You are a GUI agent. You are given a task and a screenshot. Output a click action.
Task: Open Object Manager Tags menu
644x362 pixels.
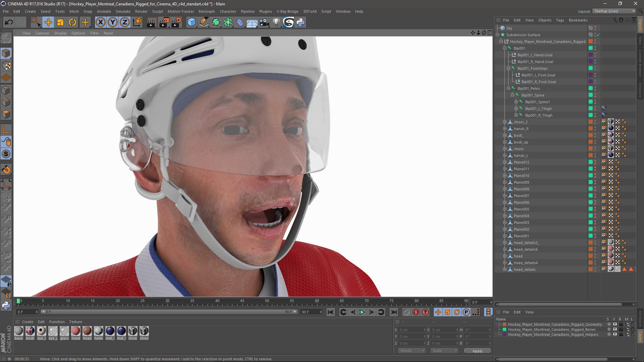[x=560, y=20]
